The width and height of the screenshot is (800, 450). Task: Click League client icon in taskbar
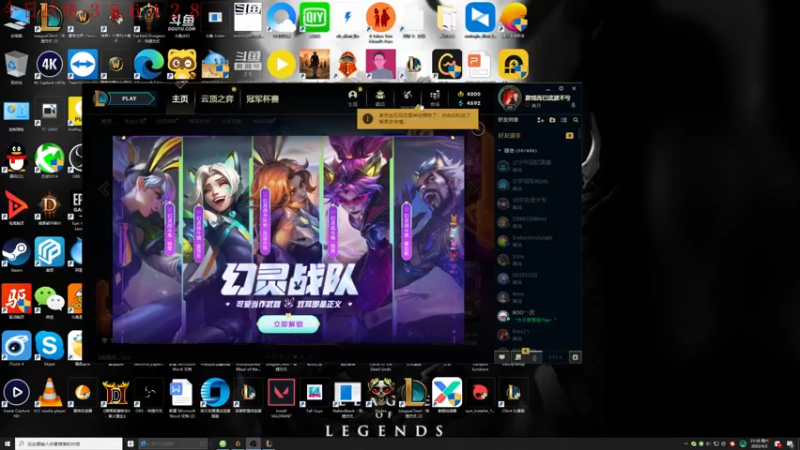tap(268, 444)
